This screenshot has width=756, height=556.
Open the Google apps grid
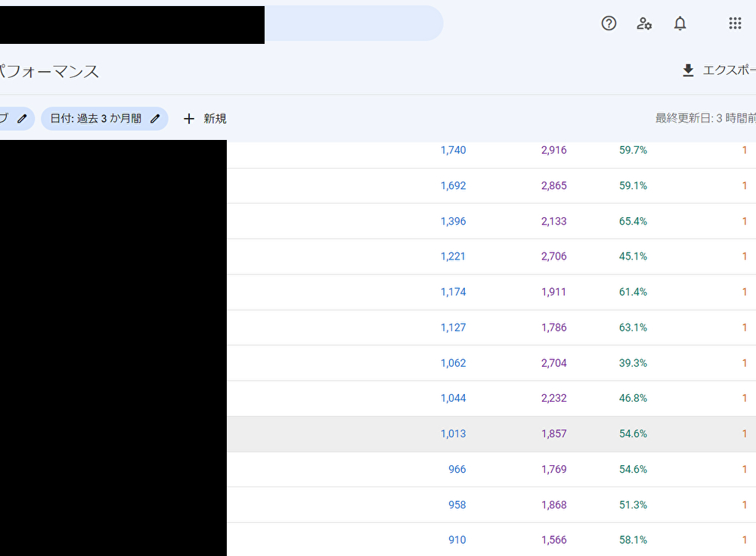[x=735, y=23]
